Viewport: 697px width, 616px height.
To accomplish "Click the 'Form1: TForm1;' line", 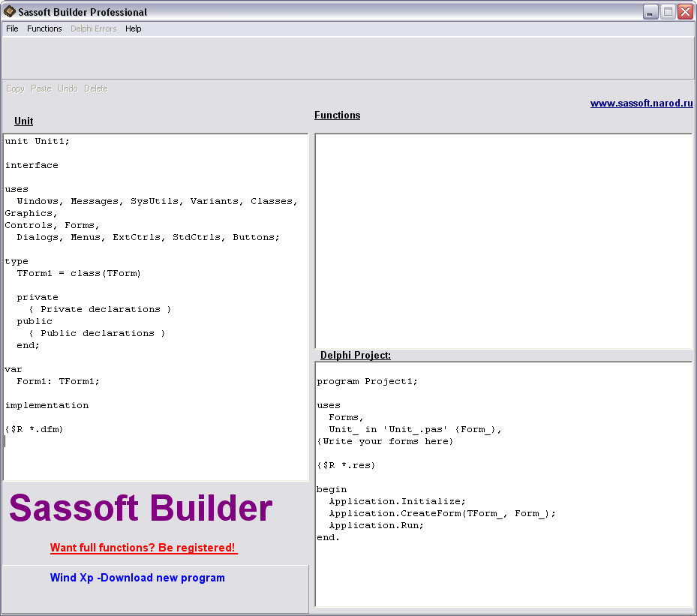I will click(59, 381).
